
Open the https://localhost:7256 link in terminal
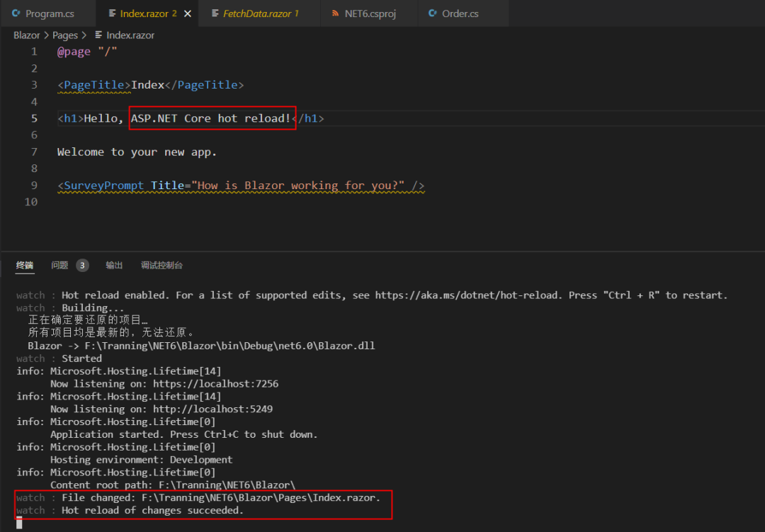tap(215, 384)
